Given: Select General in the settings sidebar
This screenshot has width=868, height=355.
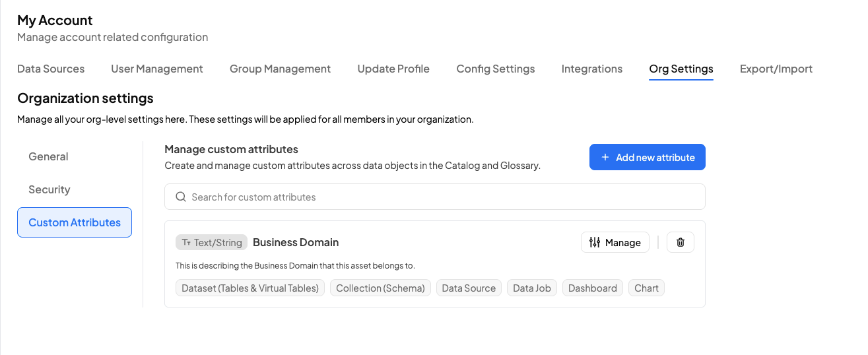Looking at the screenshot, I should pos(48,156).
